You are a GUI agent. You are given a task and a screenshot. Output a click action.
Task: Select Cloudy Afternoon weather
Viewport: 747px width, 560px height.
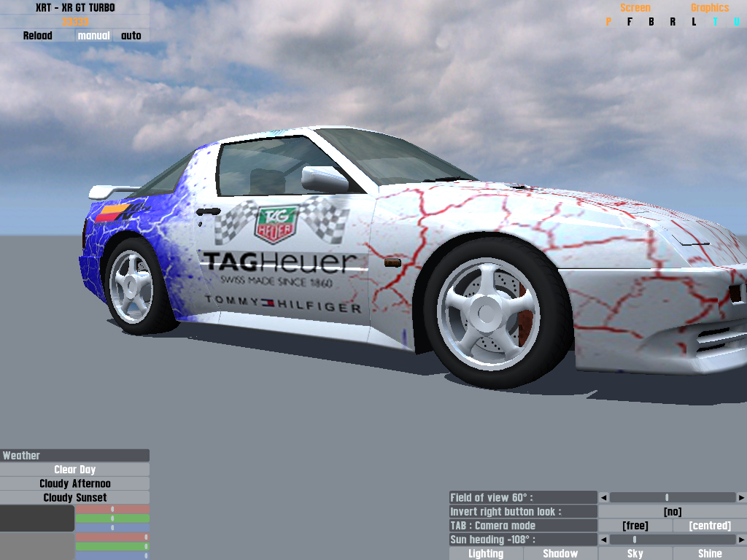click(x=75, y=483)
